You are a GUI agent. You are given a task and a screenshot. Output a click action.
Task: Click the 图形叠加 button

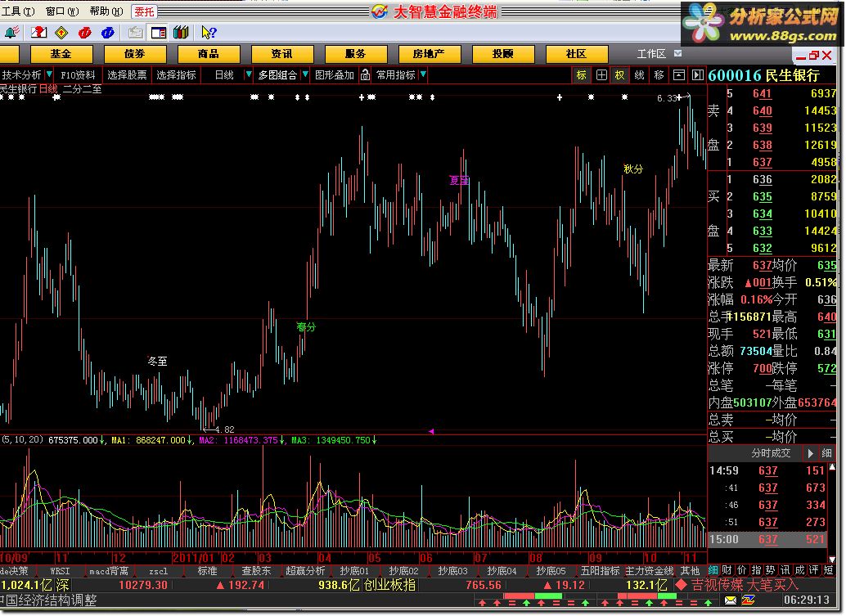[335, 75]
